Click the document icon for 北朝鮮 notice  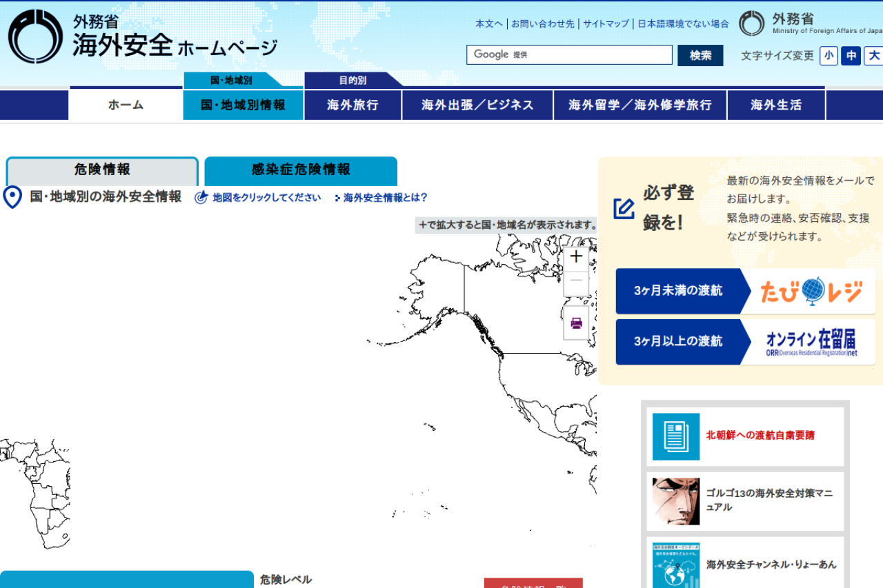676,436
